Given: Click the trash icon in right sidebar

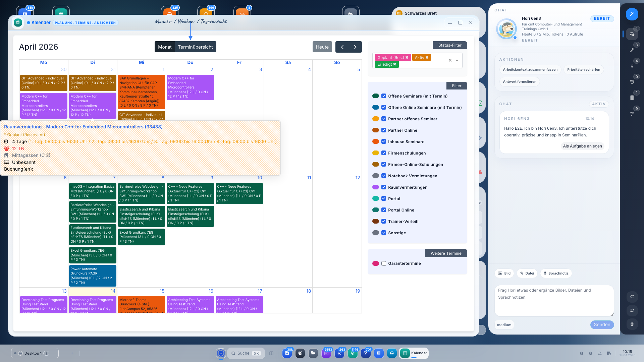Looking at the screenshot, I should (632, 324).
